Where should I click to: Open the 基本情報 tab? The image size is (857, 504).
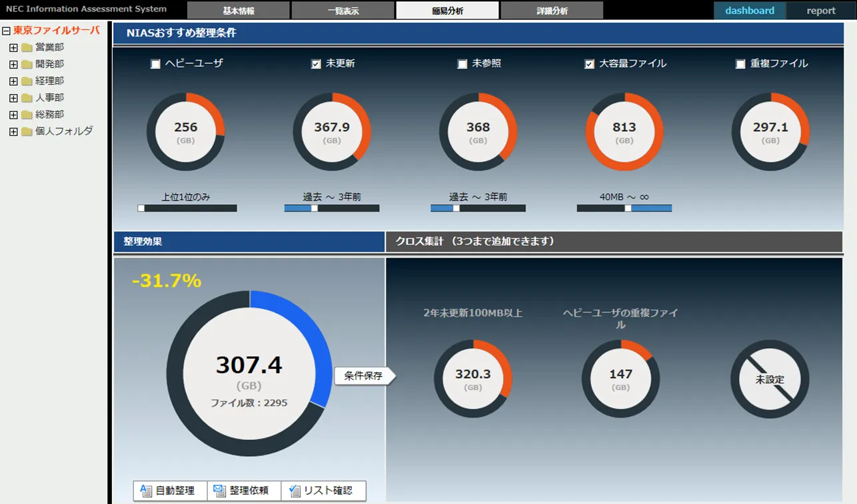click(x=238, y=11)
